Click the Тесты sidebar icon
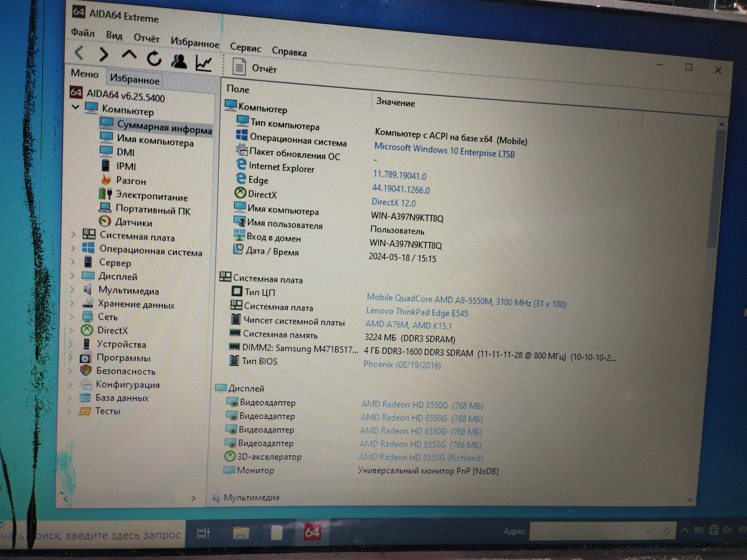747x560 pixels. 85,411
